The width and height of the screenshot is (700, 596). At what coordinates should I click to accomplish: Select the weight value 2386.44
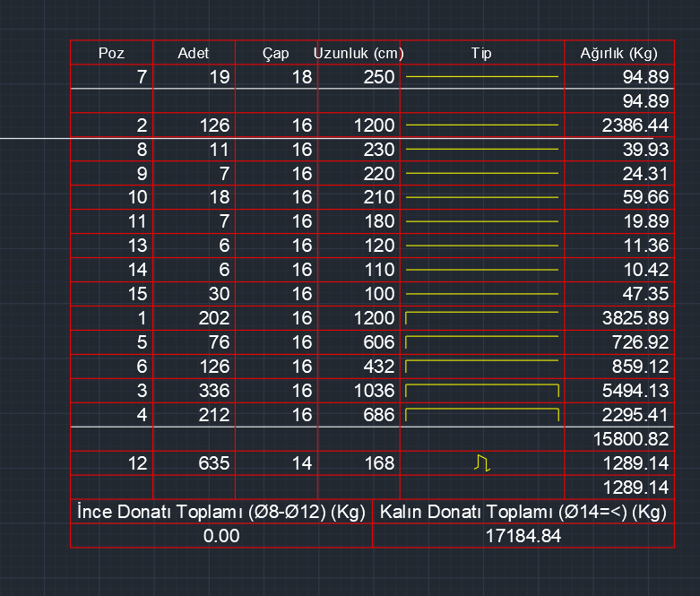coord(635,125)
